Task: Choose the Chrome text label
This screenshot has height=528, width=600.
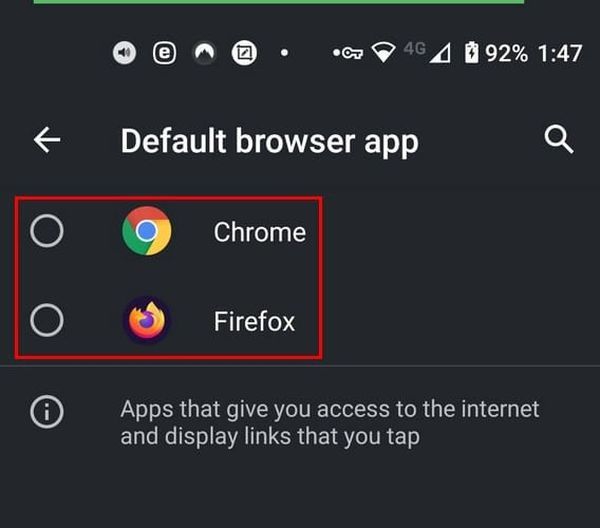Action: coord(259,232)
